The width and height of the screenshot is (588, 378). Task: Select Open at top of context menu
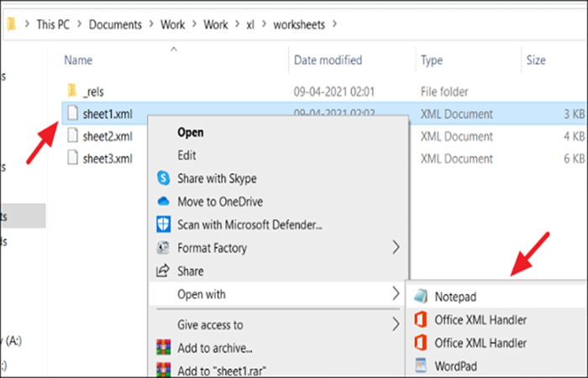coord(191,133)
